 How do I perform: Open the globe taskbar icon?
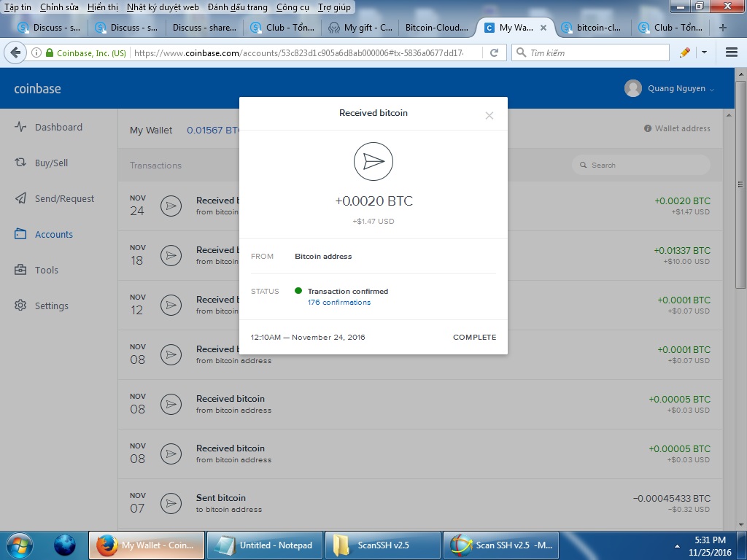coord(64,545)
